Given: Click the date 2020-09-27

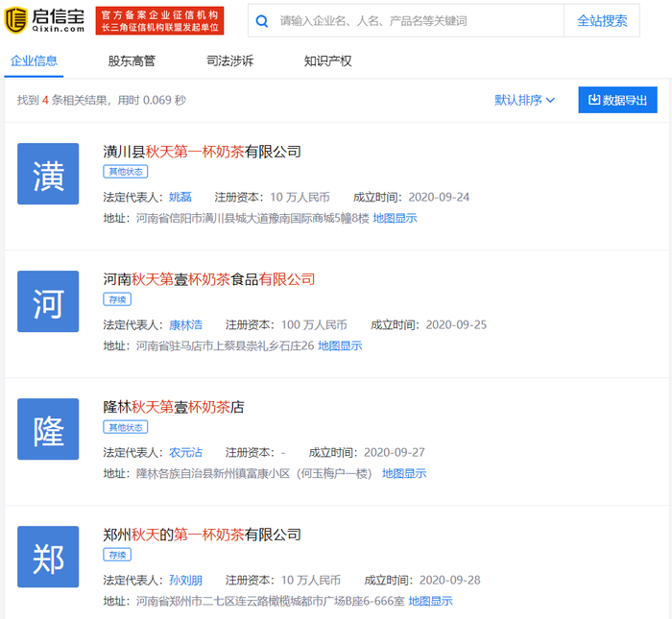Looking at the screenshot, I should [x=395, y=452].
